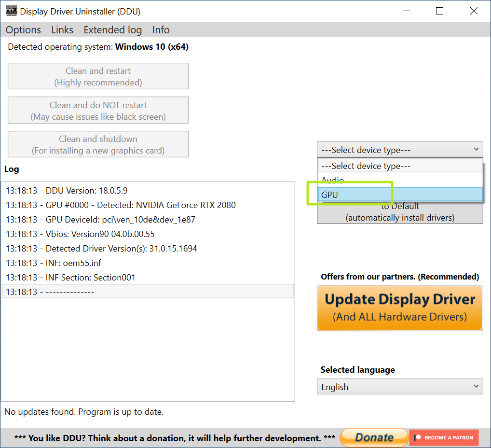491x448 pixels.
Task: Click Clean and restart (Highly recommended)
Action: tap(98, 76)
